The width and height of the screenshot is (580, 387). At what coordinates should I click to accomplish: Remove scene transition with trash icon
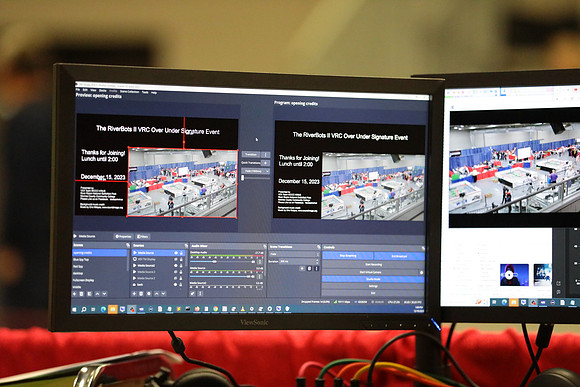(x=309, y=269)
